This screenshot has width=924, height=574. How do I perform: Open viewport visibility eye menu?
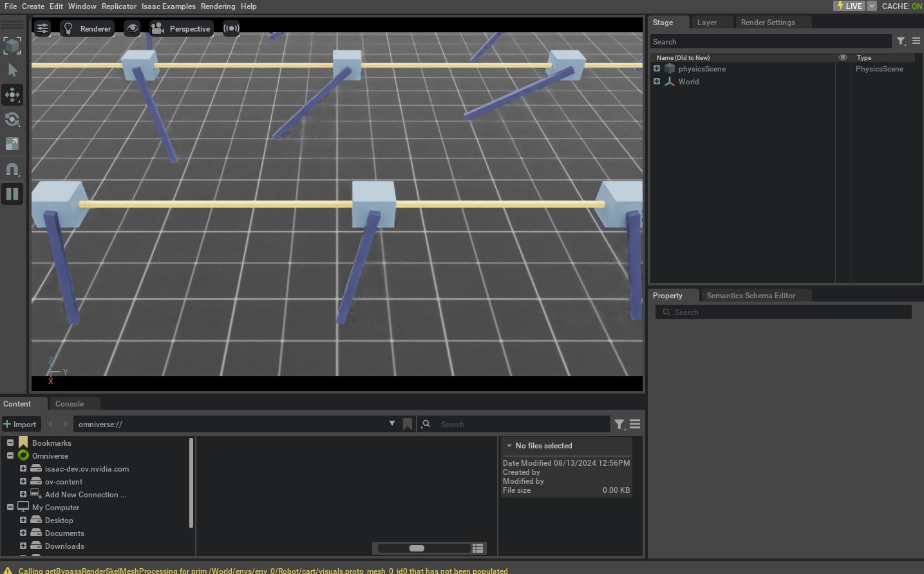(132, 28)
